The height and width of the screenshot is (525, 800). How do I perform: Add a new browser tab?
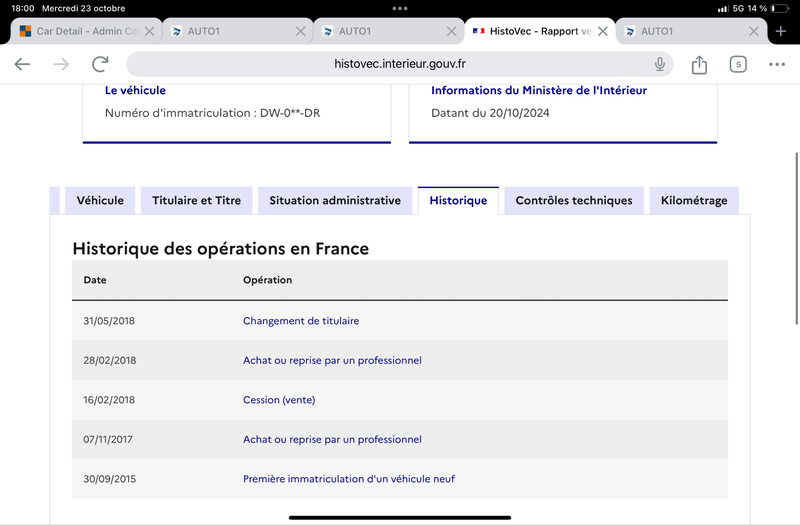781,31
